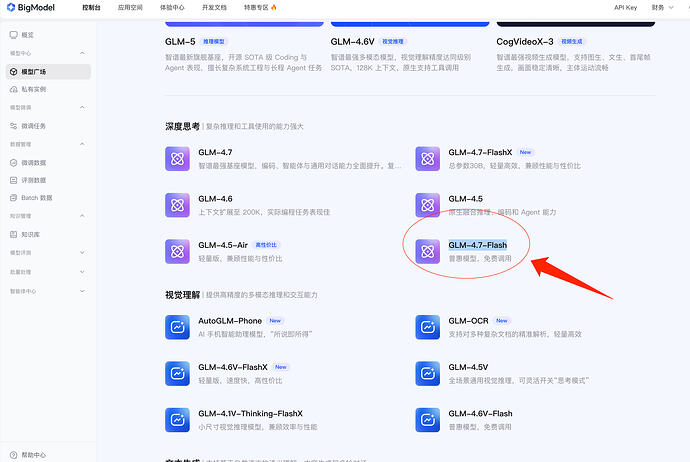Go to the 特惠专区 navigation tab
Image resolution: width=690 pixels, height=462 pixels.
tap(256, 7)
